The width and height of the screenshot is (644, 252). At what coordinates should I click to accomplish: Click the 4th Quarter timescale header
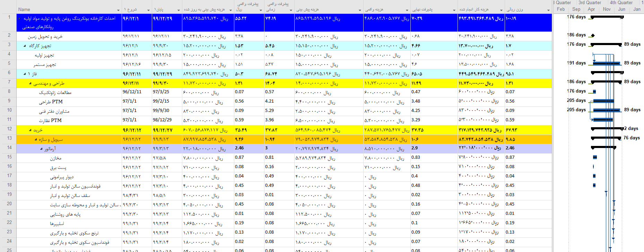[621, 3]
